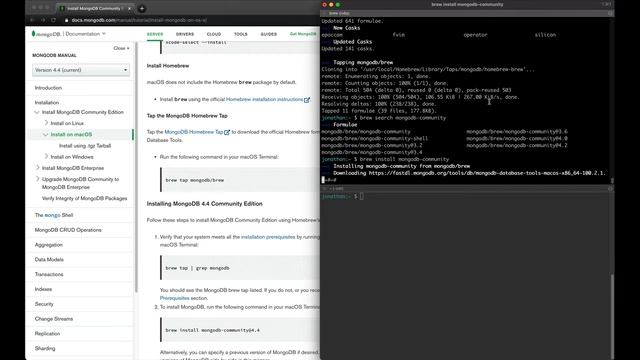Screen dimensions: 640x360
Task: Open Security in the sidebar
Action: pyautogui.click(x=44, y=304)
